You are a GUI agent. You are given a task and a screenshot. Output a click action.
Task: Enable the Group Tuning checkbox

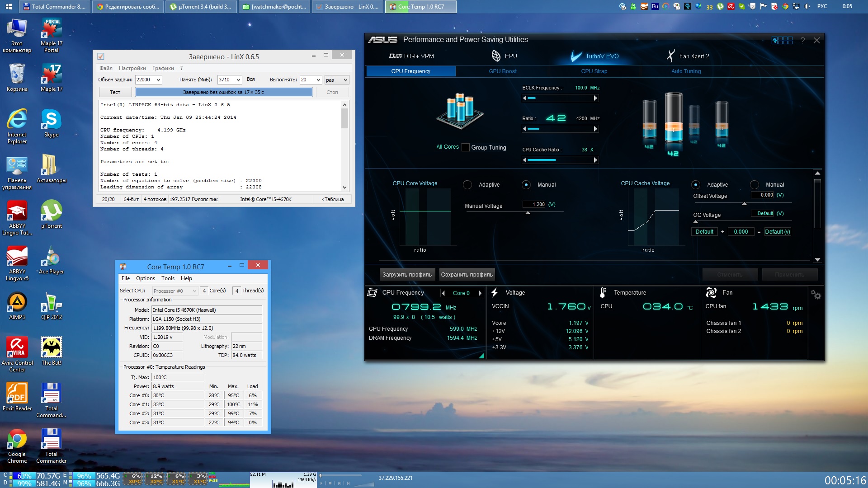pyautogui.click(x=465, y=147)
